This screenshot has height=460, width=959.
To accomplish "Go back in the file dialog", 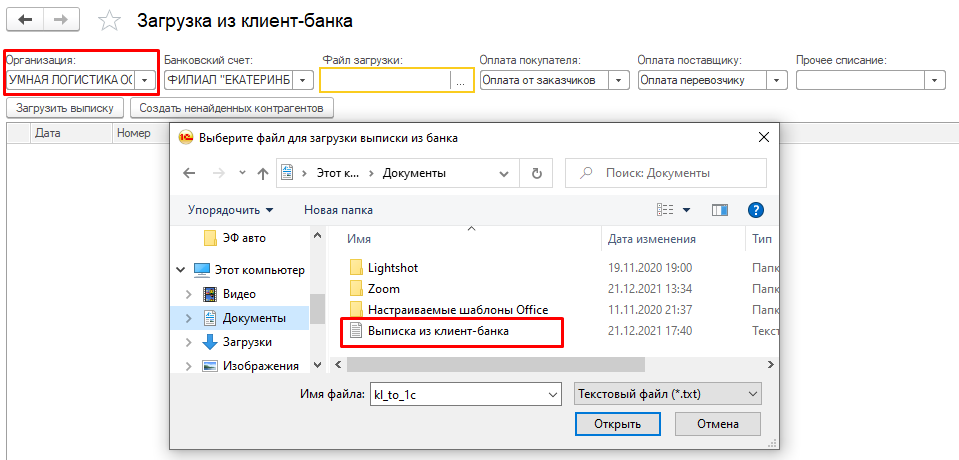I will (189, 173).
